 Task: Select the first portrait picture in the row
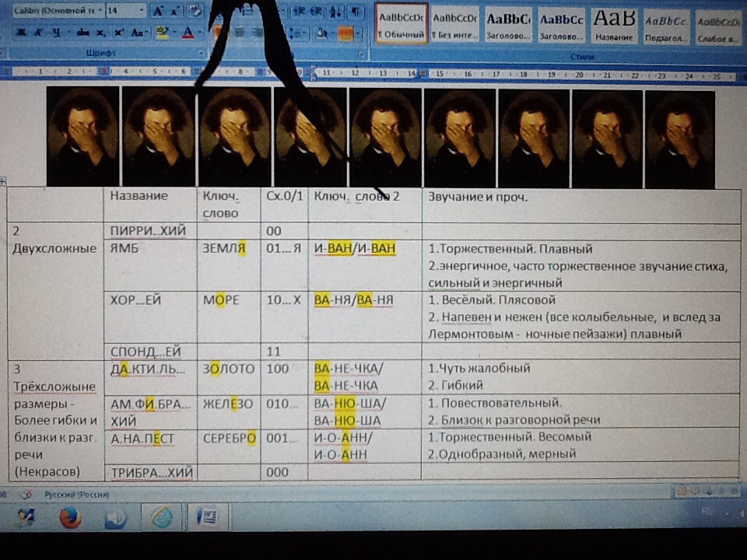(x=83, y=136)
